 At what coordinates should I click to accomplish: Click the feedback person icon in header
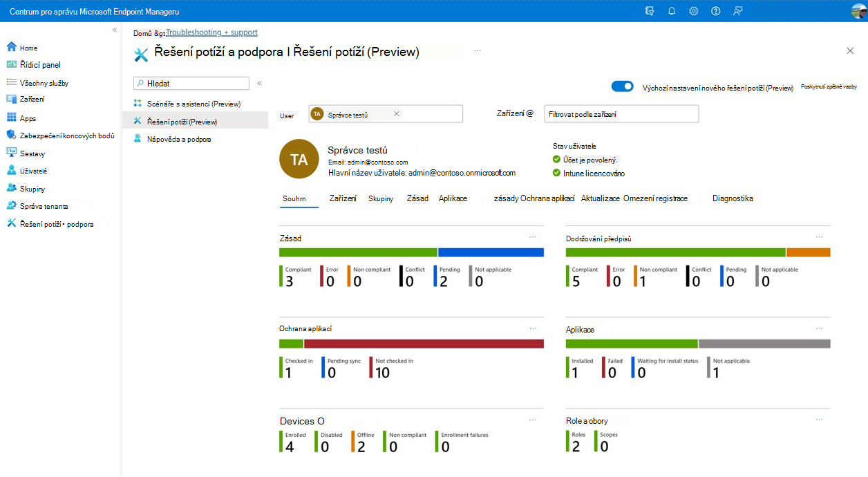click(x=738, y=11)
